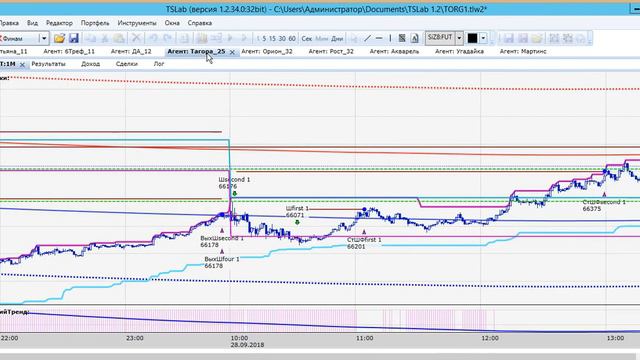This screenshot has height=360, width=640.
Task: Open the Окна menu
Action: tap(172, 23)
